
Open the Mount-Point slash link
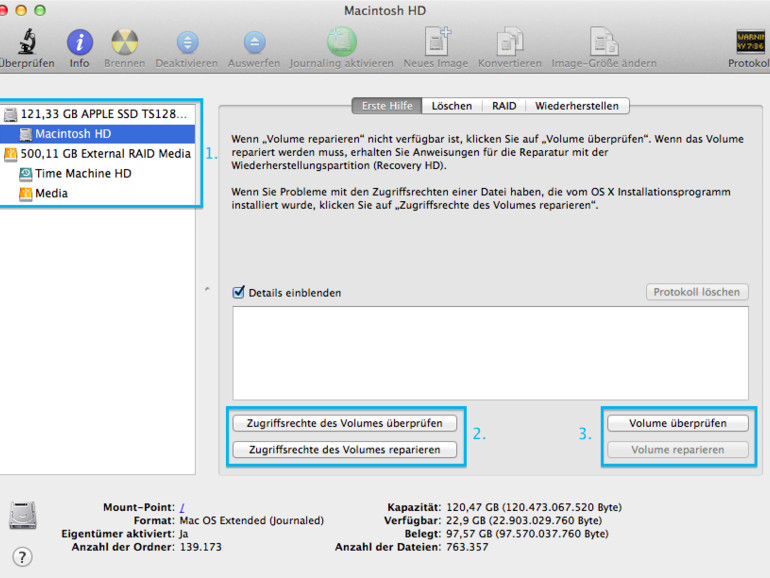coord(182,508)
